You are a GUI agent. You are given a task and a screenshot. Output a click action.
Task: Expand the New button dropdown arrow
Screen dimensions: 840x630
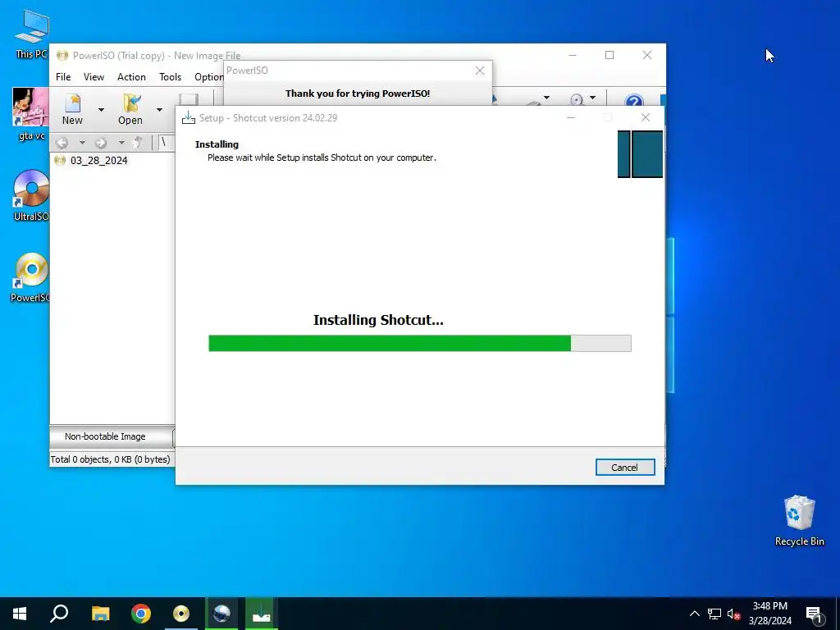tap(101, 110)
